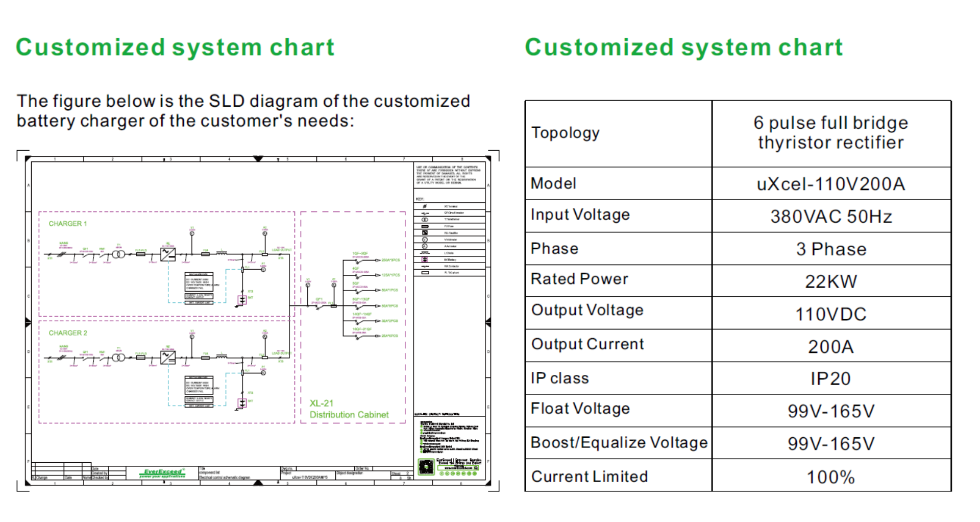Select the 380VAC 50Hz input voltage value
Screen dimensions: 980x522
830,217
